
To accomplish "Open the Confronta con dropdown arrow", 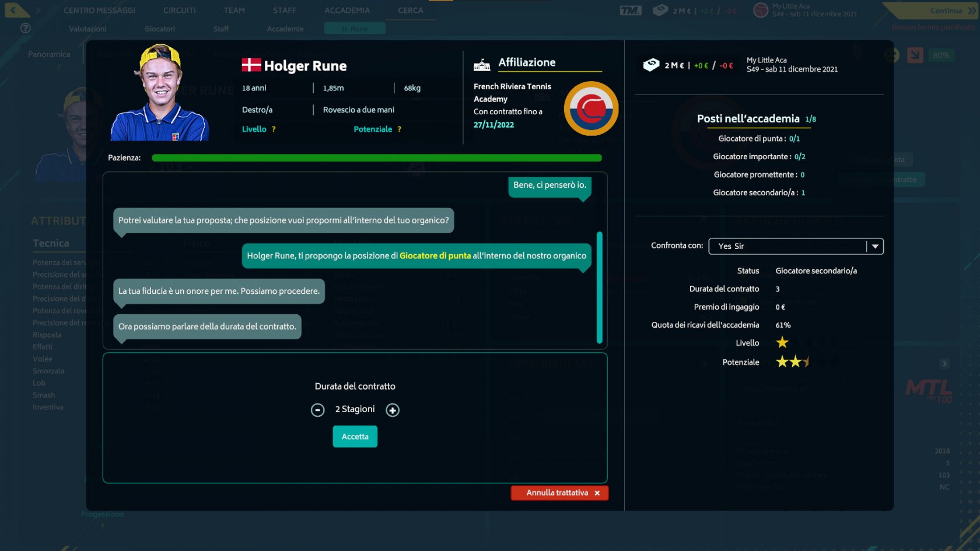I will coord(875,247).
